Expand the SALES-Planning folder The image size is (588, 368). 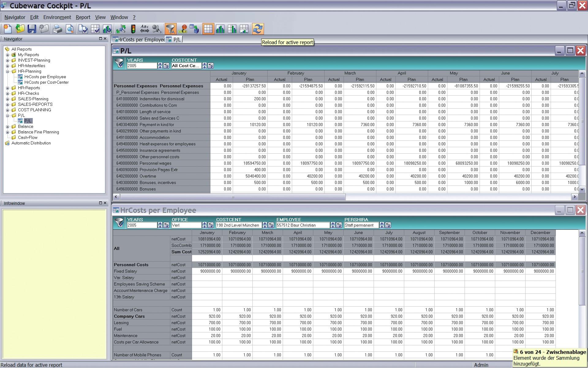coord(8,99)
